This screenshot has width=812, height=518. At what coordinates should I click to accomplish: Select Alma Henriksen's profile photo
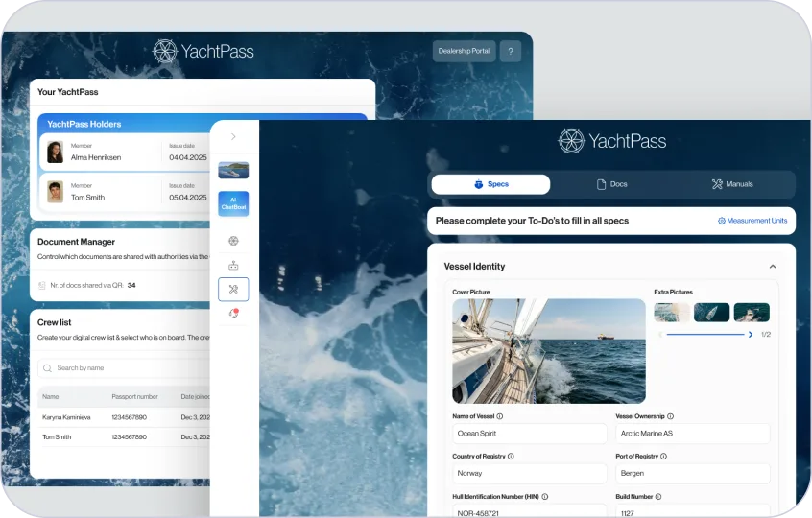pos(56,153)
